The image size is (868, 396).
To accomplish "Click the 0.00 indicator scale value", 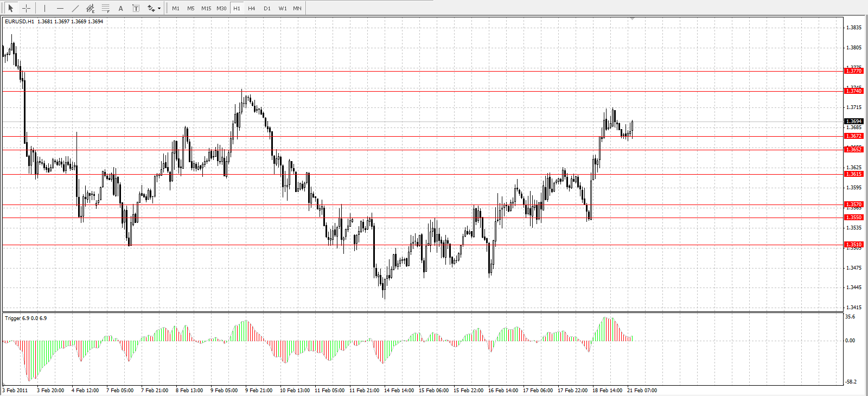I will coord(850,341).
